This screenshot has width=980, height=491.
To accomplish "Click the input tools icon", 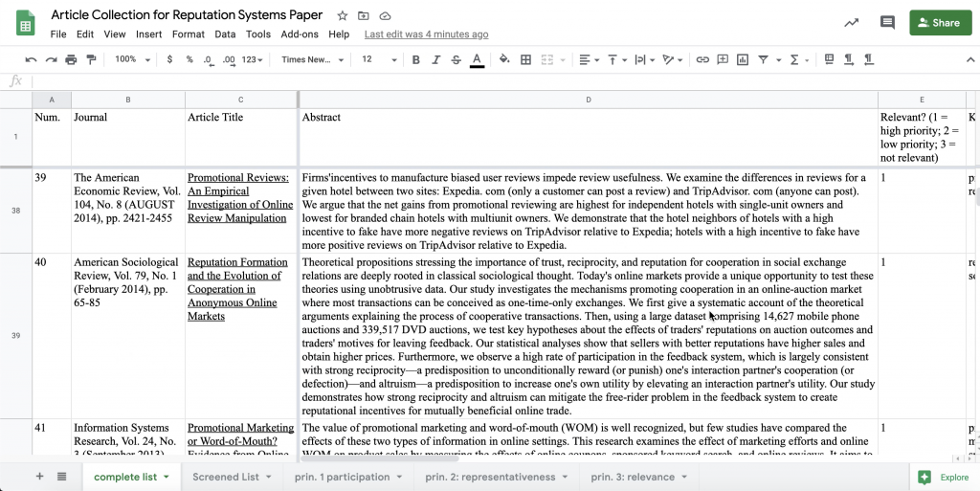I will [x=830, y=59].
